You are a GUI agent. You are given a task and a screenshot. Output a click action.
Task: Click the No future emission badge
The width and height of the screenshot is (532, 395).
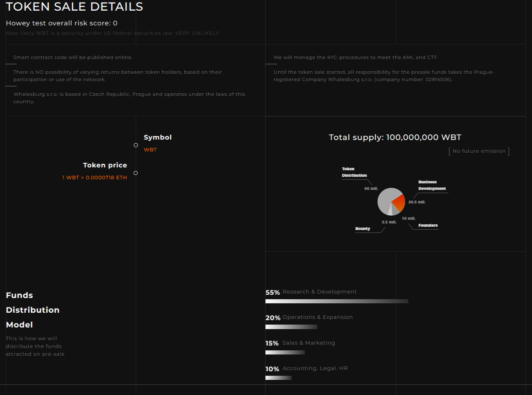pyautogui.click(x=479, y=151)
